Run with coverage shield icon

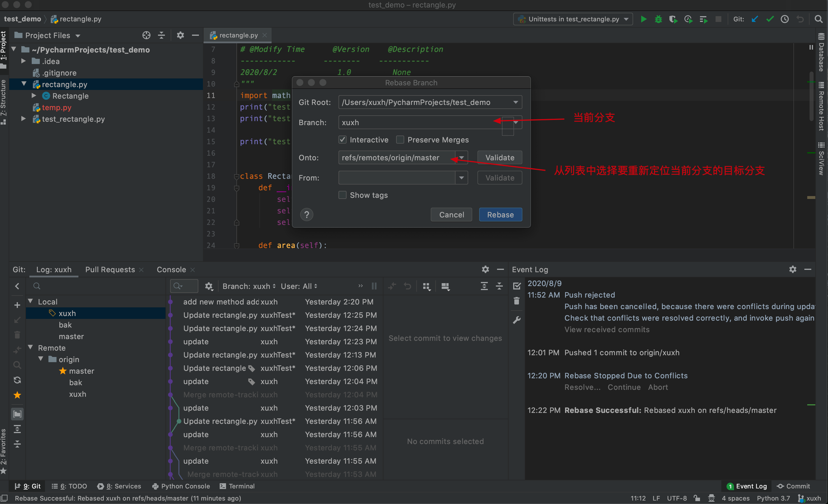(x=673, y=19)
